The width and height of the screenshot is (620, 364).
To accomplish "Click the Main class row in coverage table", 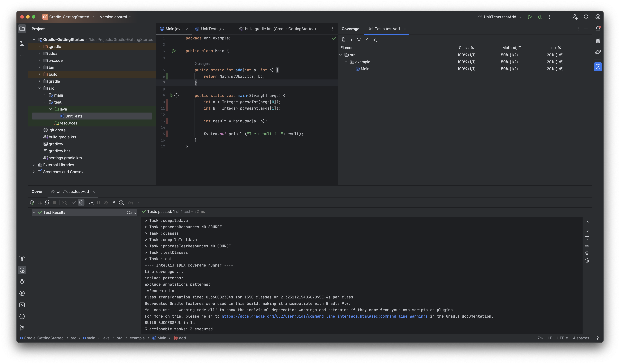I will point(465,69).
